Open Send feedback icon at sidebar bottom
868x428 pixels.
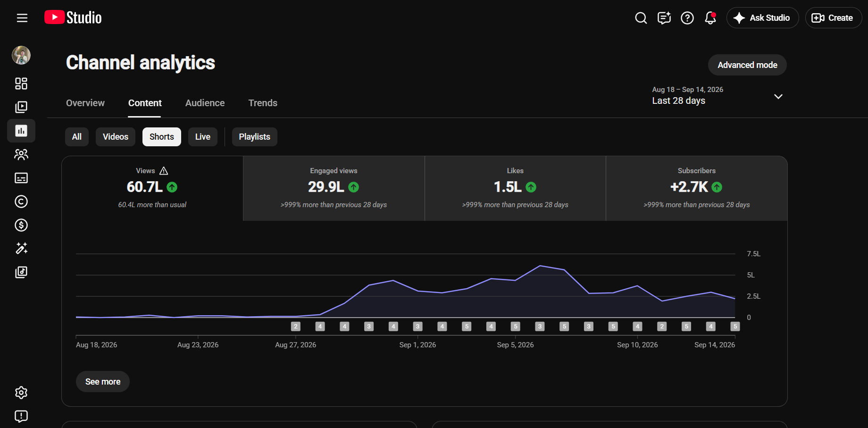click(21, 416)
